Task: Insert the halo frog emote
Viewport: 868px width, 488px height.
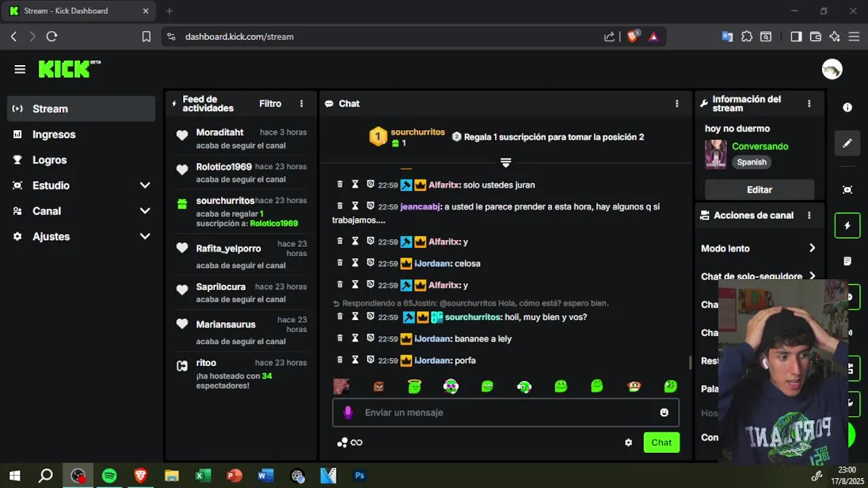Action: pos(414,386)
